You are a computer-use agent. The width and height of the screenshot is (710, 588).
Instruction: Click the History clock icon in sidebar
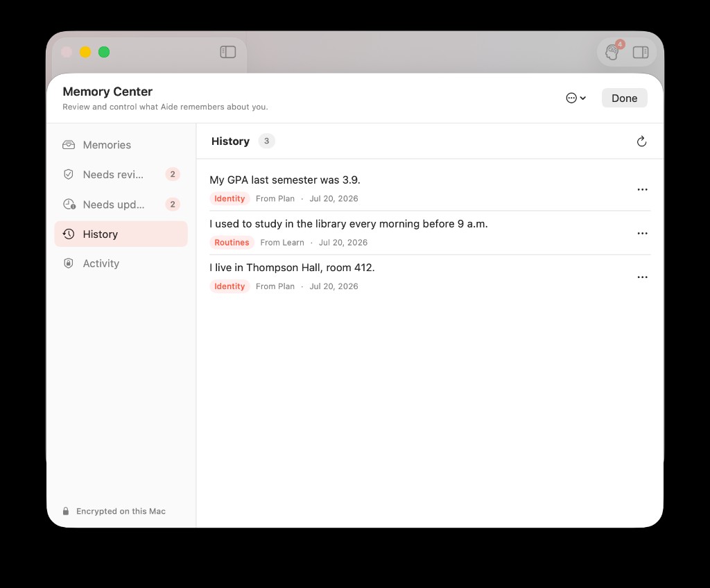click(69, 234)
